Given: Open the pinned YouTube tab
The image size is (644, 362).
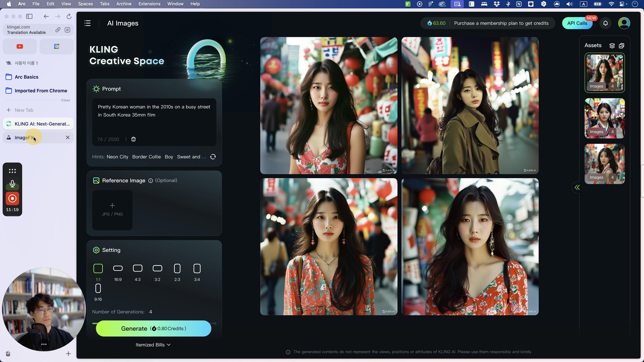Looking at the screenshot, I should click(x=20, y=47).
